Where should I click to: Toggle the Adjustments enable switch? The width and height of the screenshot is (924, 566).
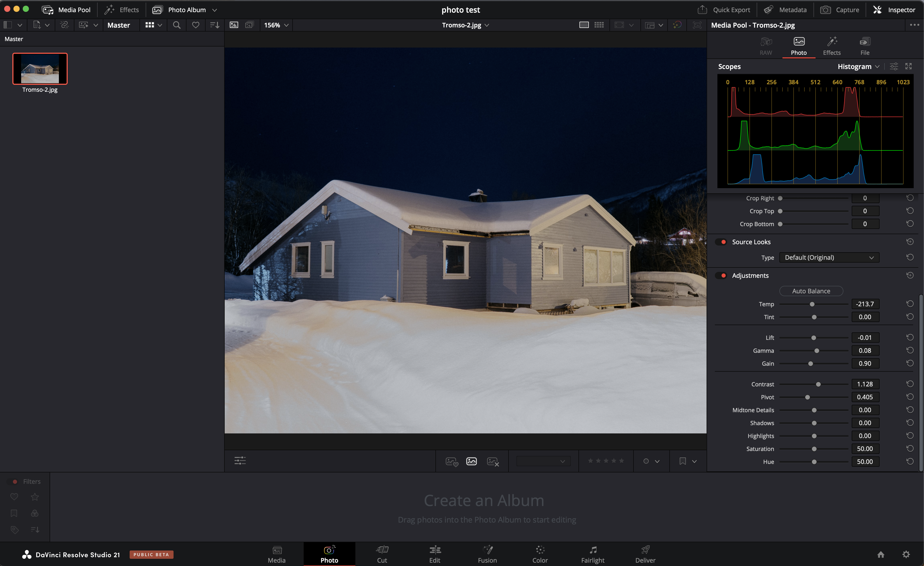tap(721, 276)
